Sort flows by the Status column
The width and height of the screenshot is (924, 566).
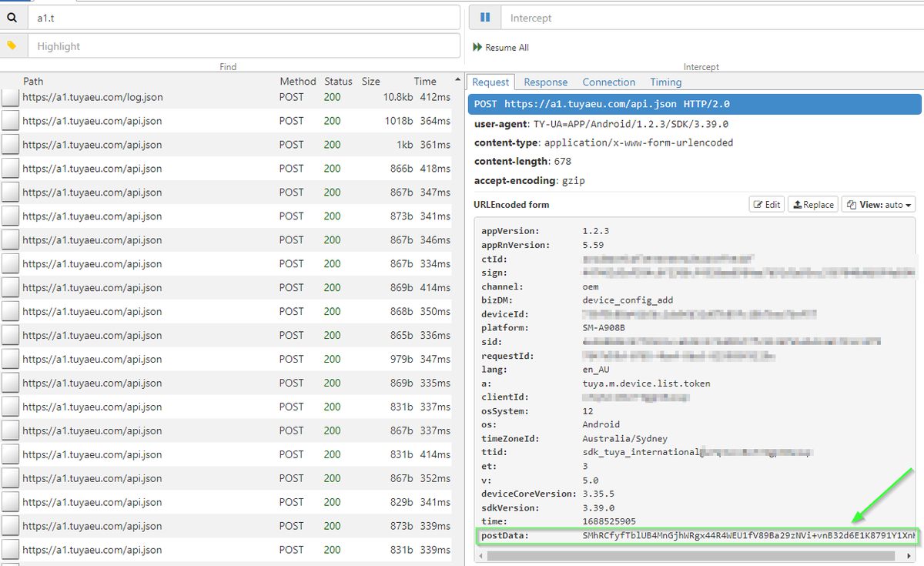[338, 81]
